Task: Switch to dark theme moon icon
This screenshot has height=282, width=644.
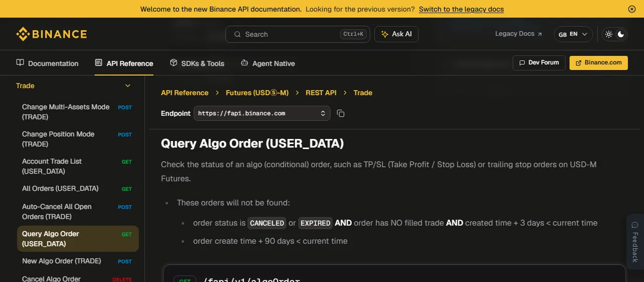Action: (x=621, y=34)
